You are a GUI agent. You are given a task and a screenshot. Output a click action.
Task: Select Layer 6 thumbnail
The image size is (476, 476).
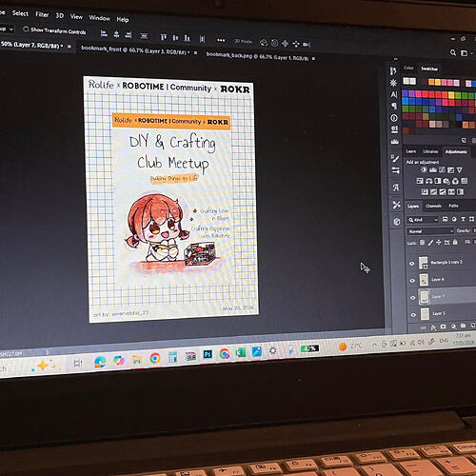[424, 280]
